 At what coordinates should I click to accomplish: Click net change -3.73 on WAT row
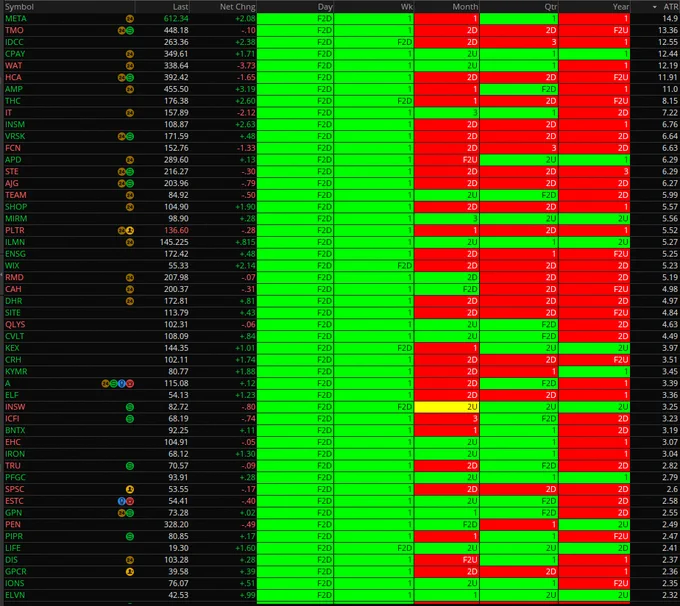click(245, 66)
